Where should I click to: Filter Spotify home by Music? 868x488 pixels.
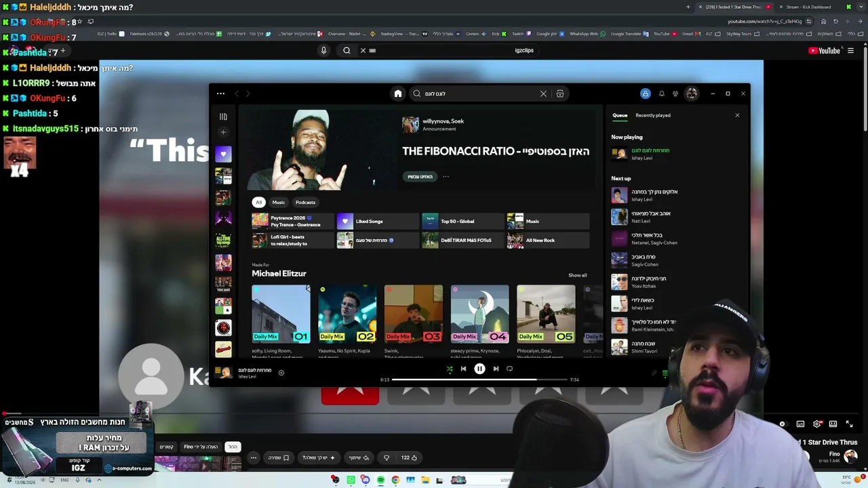click(279, 202)
